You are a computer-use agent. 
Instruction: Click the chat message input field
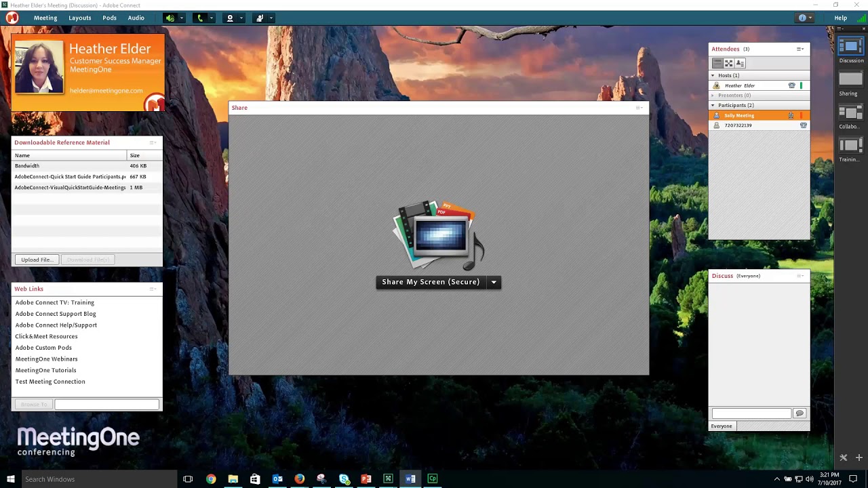751,413
